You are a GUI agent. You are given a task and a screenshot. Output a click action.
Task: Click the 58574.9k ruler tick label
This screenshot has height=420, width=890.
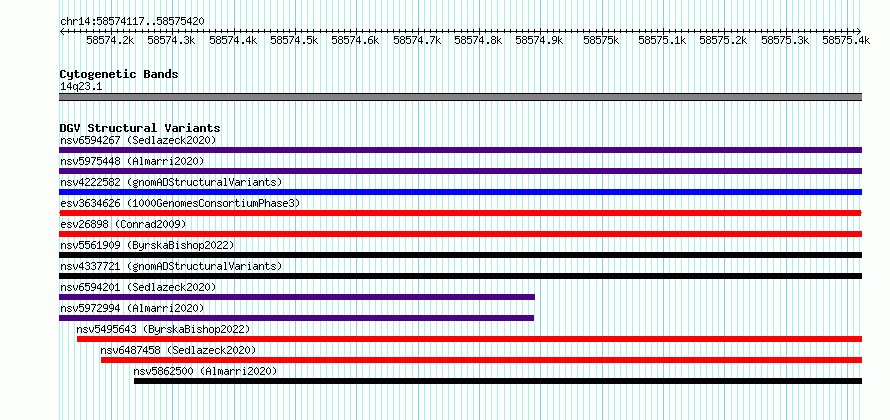point(540,40)
